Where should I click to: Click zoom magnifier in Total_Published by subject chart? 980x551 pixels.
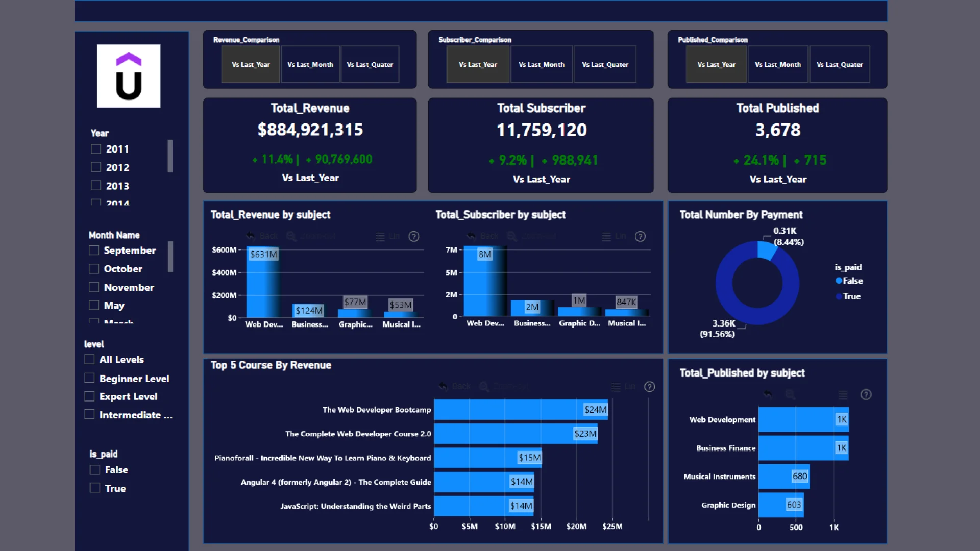click(791, 394)
